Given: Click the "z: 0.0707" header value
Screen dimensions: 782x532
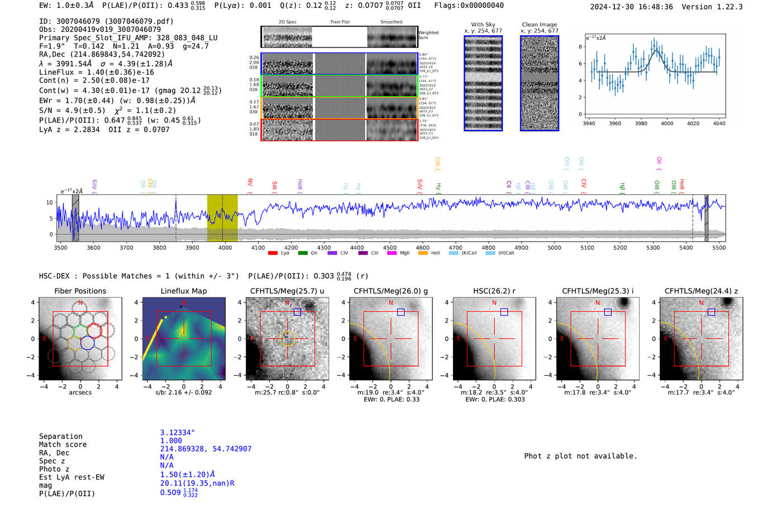Looking at the screenshot, I should [x=364, y=6].
